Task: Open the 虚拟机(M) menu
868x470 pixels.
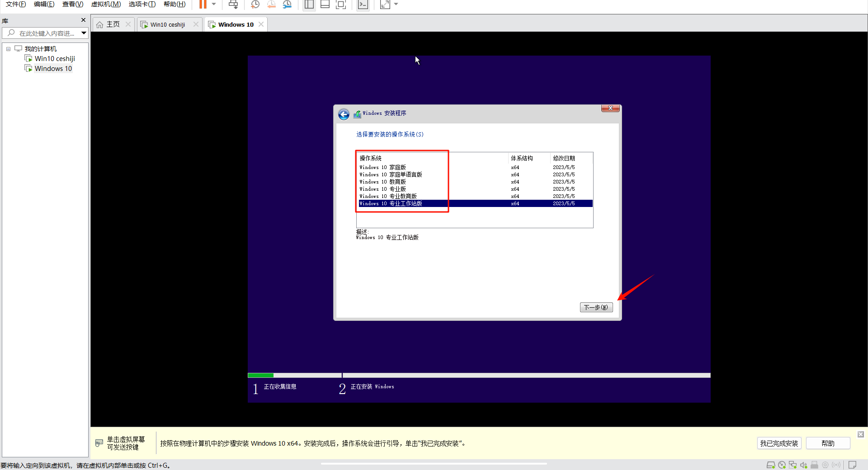Action: coord(106,4)
